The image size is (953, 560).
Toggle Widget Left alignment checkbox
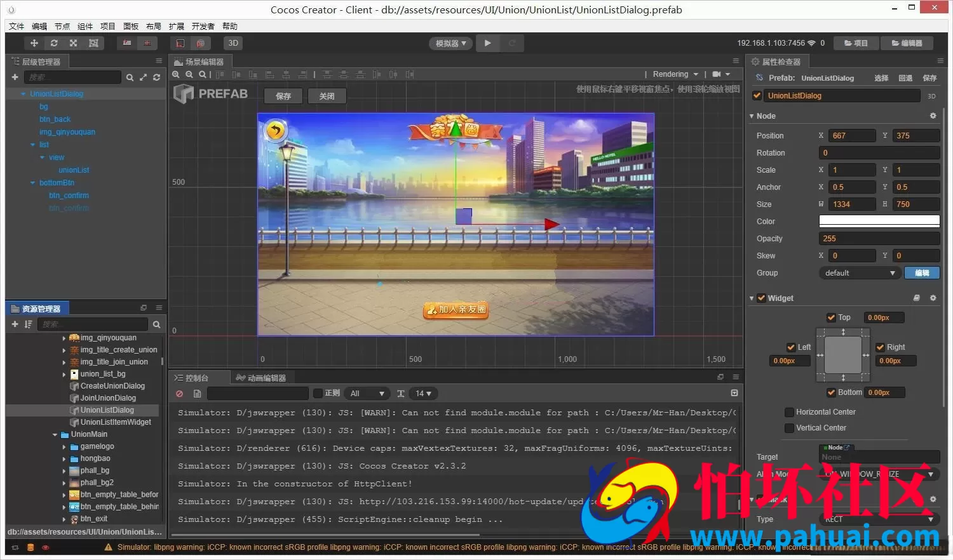click(791, 347)
